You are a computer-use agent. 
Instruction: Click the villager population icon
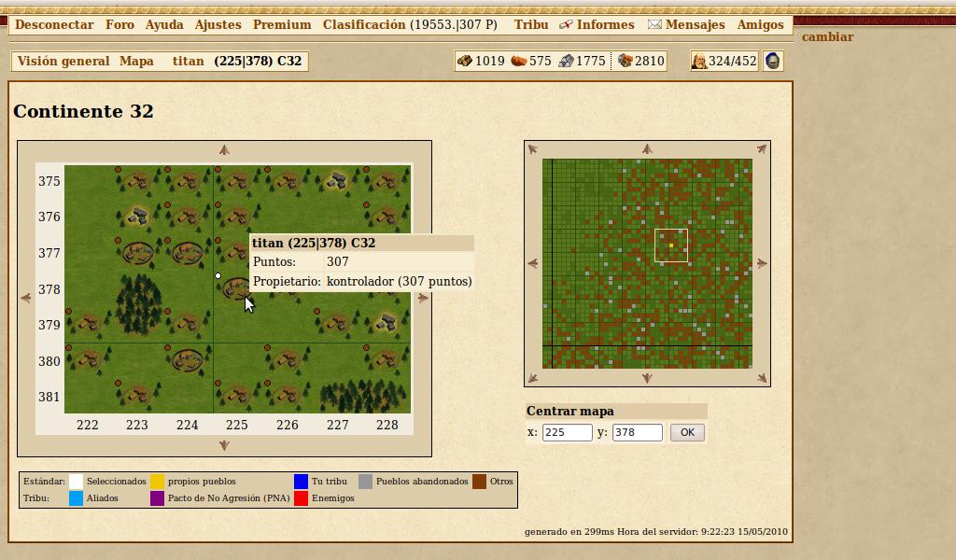[x=698, y=61]
